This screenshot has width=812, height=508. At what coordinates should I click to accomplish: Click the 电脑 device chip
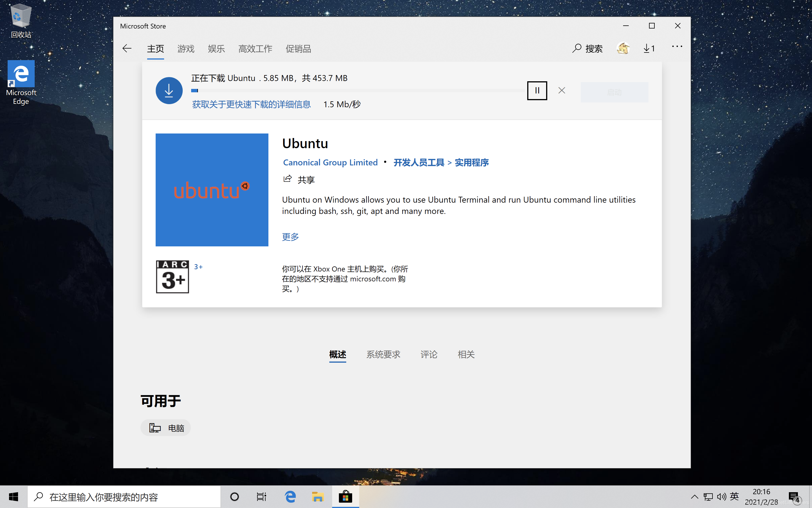[x=166, y=428]
